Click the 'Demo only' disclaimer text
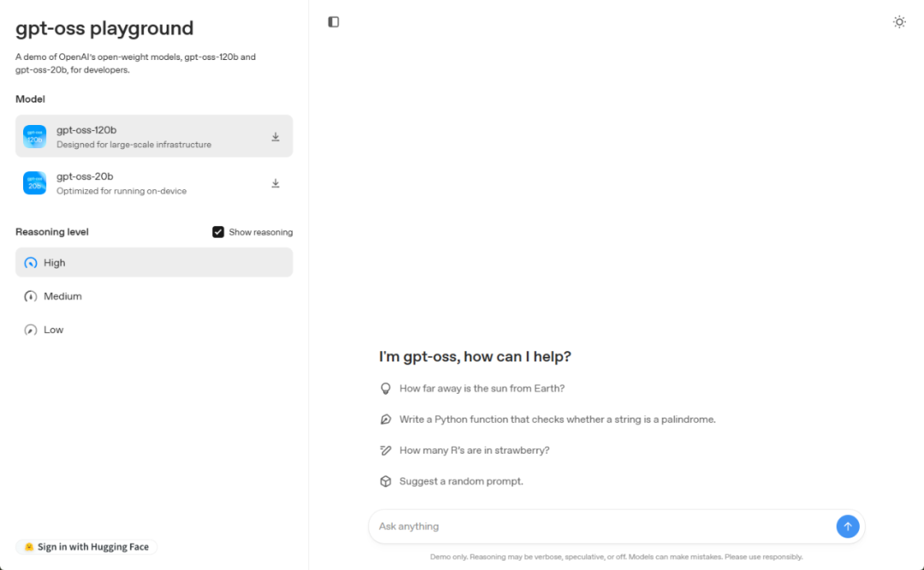 click(616, 557)
